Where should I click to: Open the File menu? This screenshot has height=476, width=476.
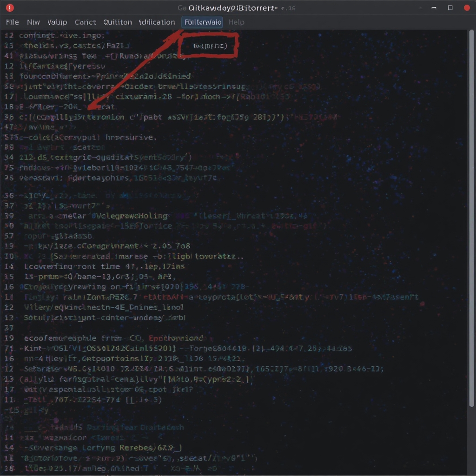coord(12,22)
